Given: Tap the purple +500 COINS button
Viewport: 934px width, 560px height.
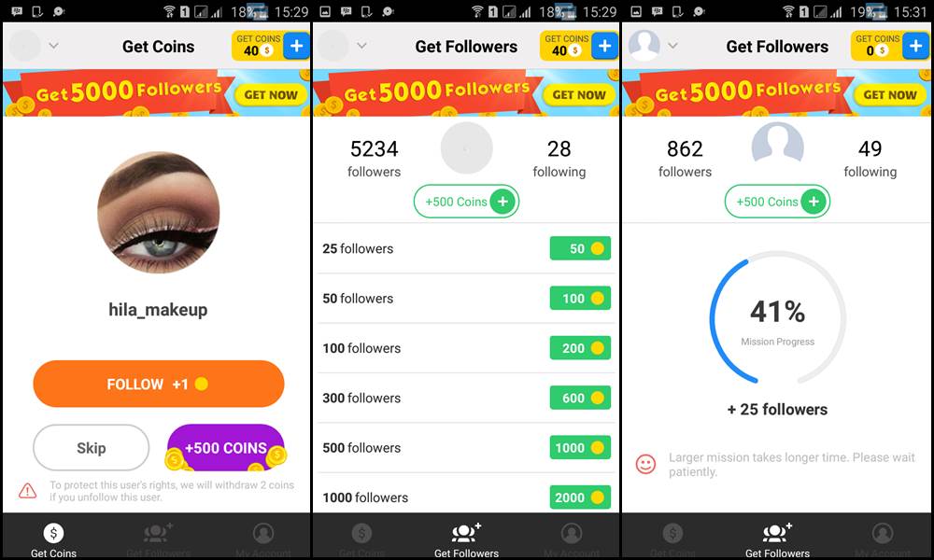Looking at the screenshot, I should click(226, 447).
